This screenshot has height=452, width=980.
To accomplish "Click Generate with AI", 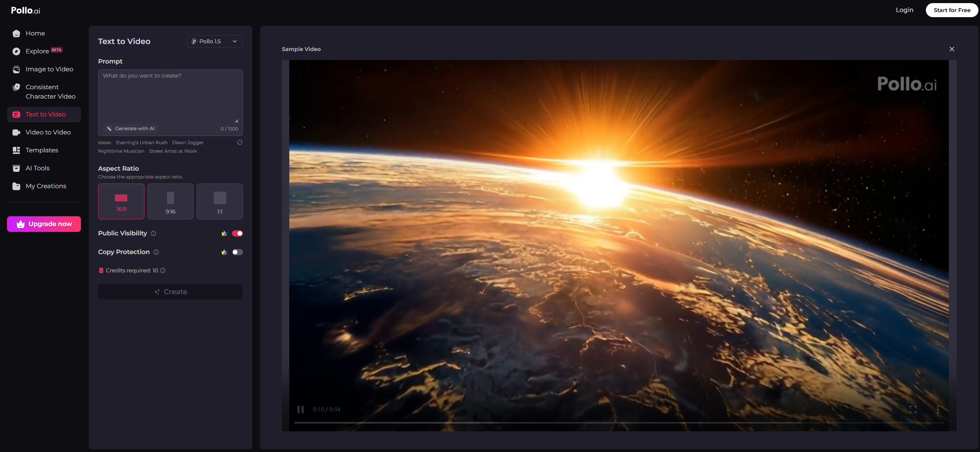I will 130,129.
